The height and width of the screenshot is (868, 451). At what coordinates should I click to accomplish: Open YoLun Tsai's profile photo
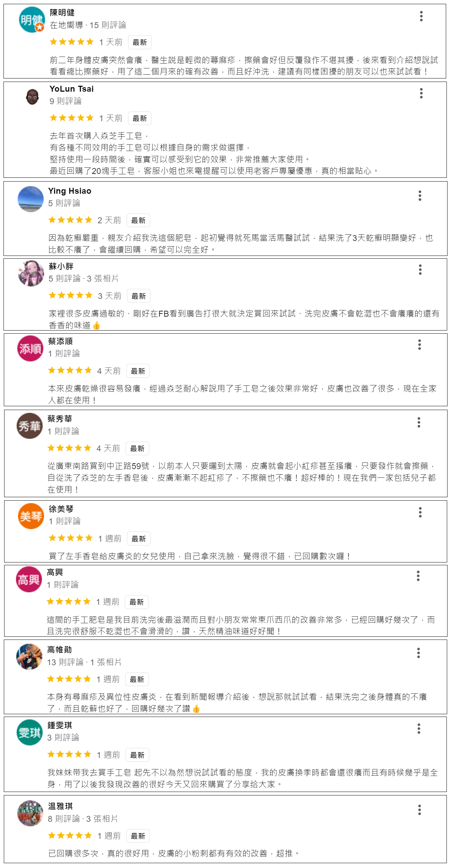coord(32,96)
